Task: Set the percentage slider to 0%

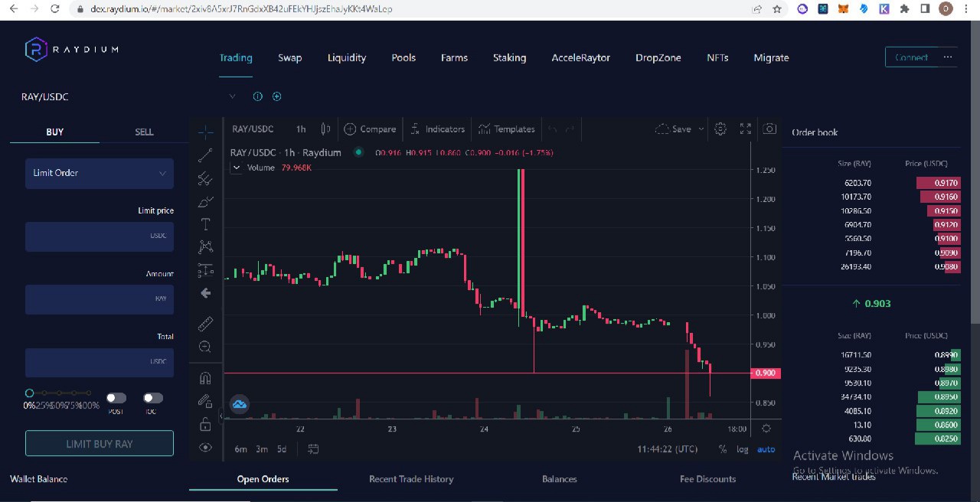Action: coord(30,393)
